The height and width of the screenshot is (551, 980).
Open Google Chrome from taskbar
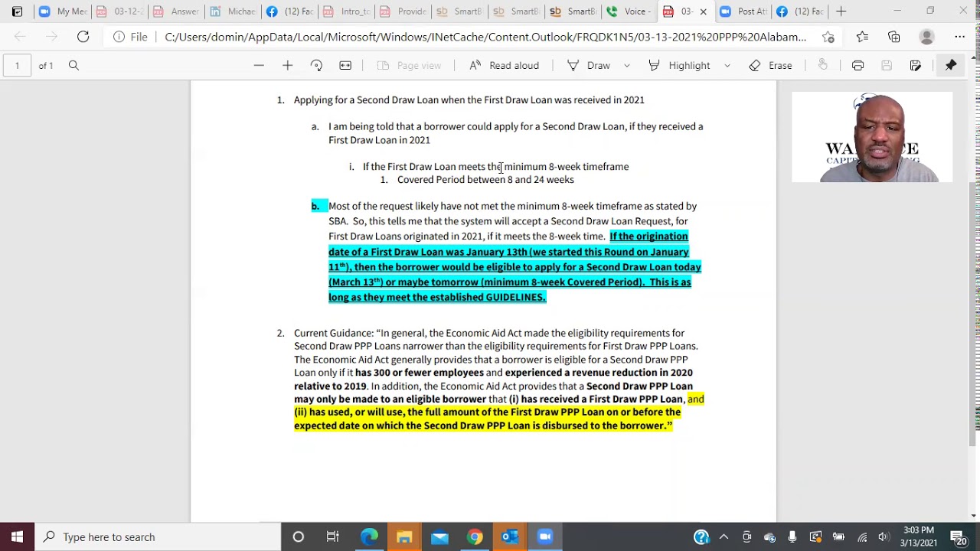[x=475, y=537]
